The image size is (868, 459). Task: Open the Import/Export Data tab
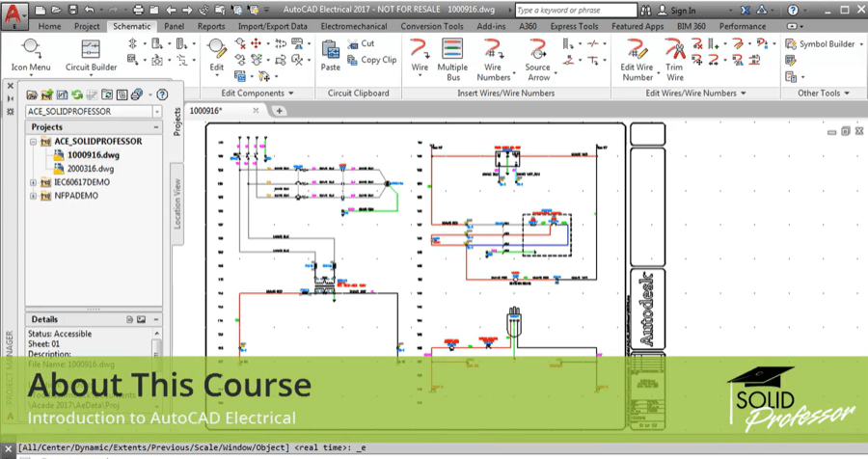pyautogui.click(x=272, y=26)
